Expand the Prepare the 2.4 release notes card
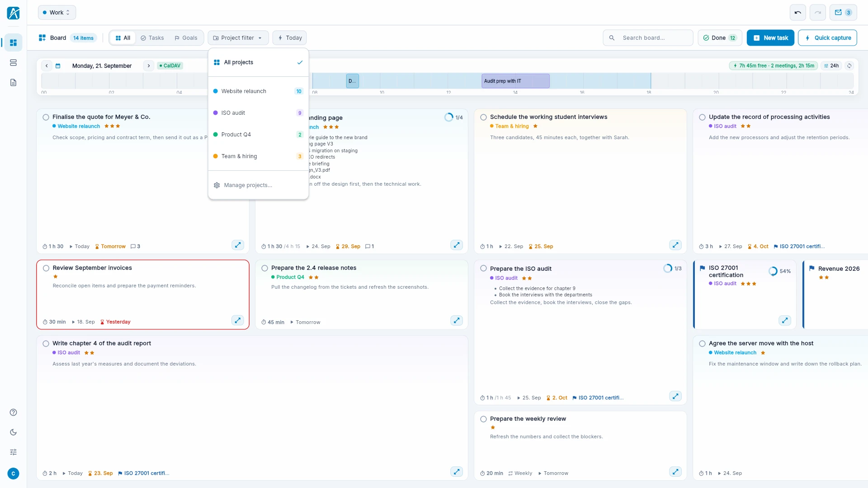This screenshot has height=488, width=868. click(457, 320)
